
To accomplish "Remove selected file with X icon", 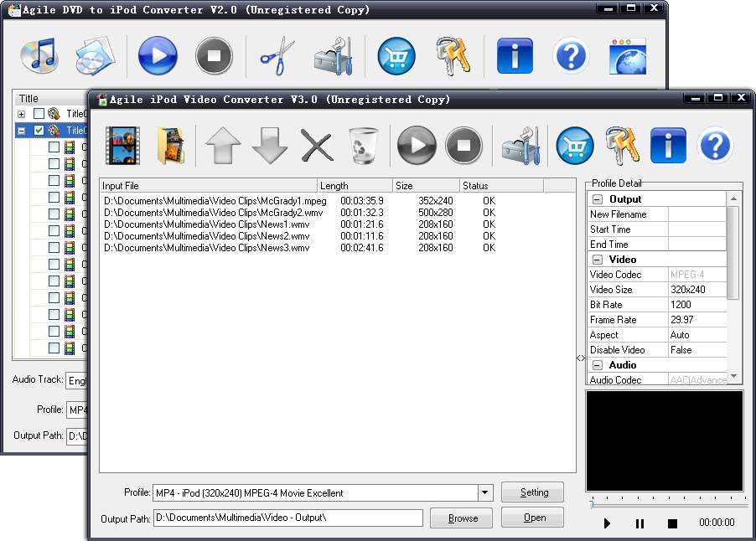I will (x=317, y=145).
